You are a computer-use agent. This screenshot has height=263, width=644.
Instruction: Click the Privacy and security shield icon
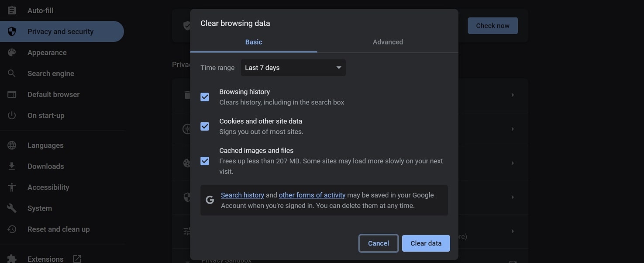(x=12, y=31)
